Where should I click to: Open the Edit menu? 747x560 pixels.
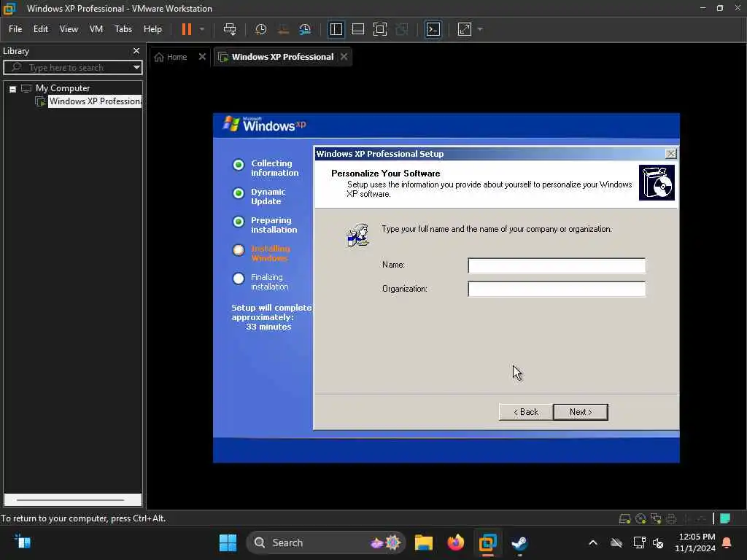click(41, 29)
